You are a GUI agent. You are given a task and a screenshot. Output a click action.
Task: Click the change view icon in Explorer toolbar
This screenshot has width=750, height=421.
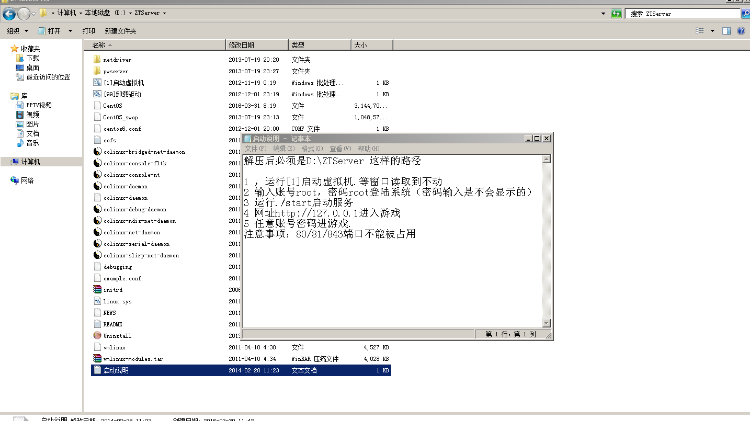(700, 31)
